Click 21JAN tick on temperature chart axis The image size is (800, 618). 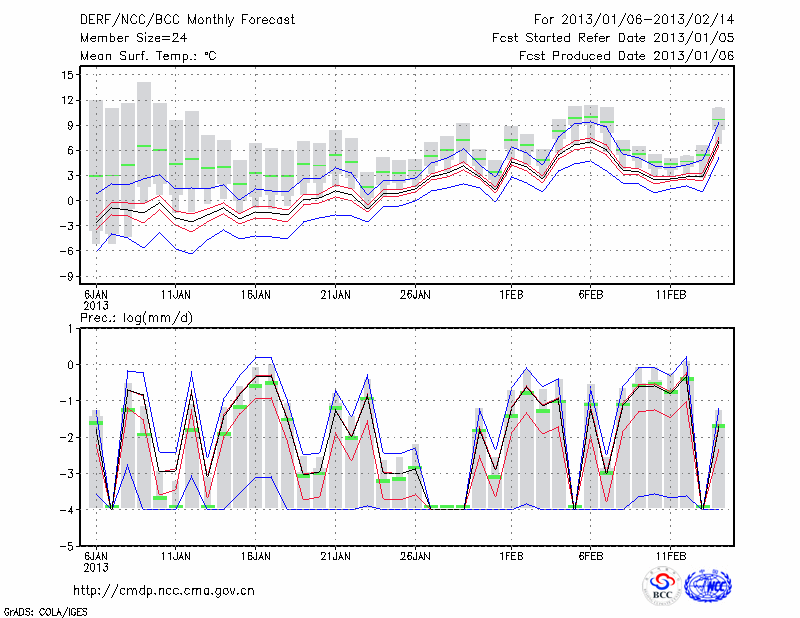click(x=336, y=295)
